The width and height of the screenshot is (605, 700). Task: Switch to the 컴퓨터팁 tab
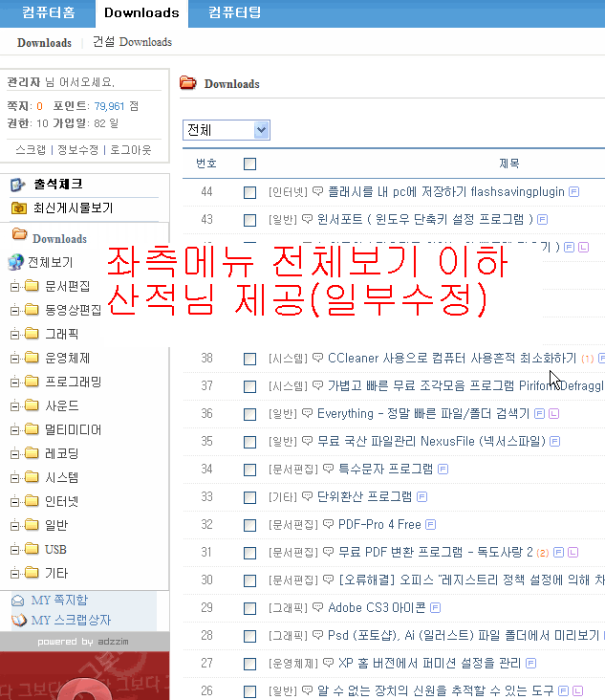(x=235, y=12)
